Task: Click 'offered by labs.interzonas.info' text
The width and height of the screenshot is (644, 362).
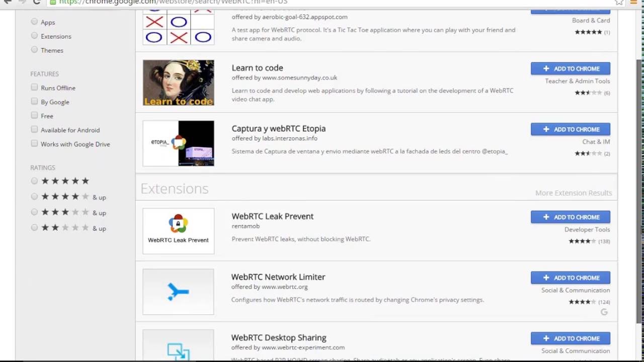Action: 274,138
